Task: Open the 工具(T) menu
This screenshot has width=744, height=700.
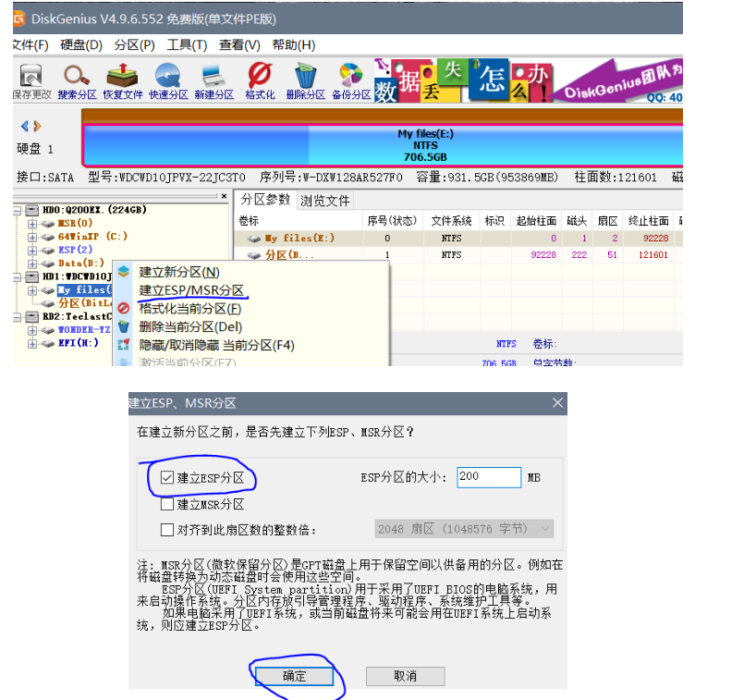Action: 187,45
